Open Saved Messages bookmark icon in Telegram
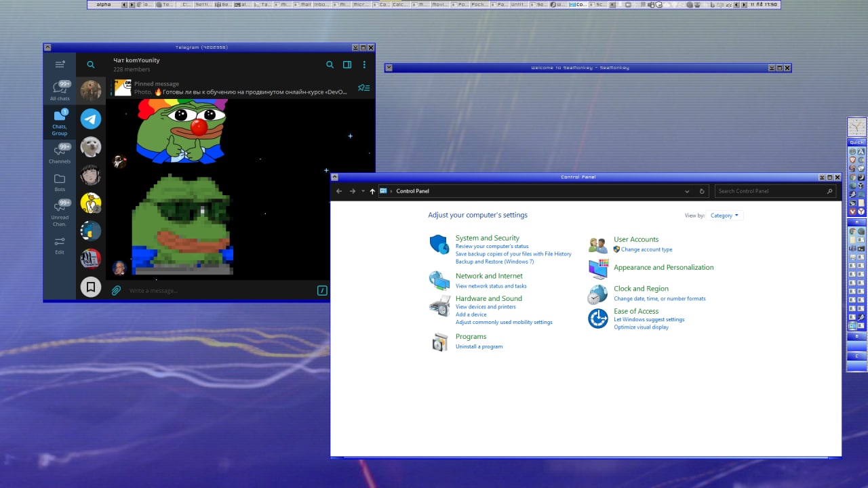 click(x=91, y=287)
